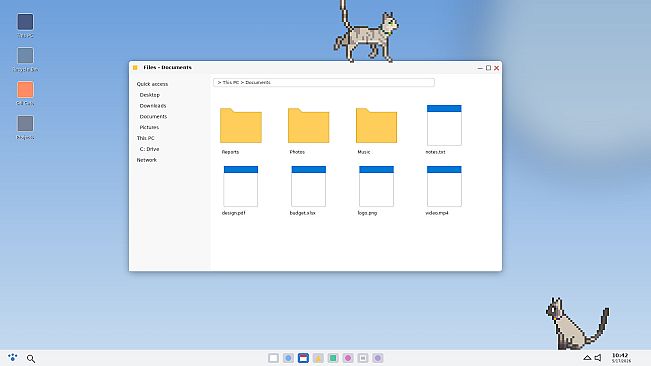This screenshot has height=366, width=651.
Task: Open the Reports folder
Action: click(241, 126)
